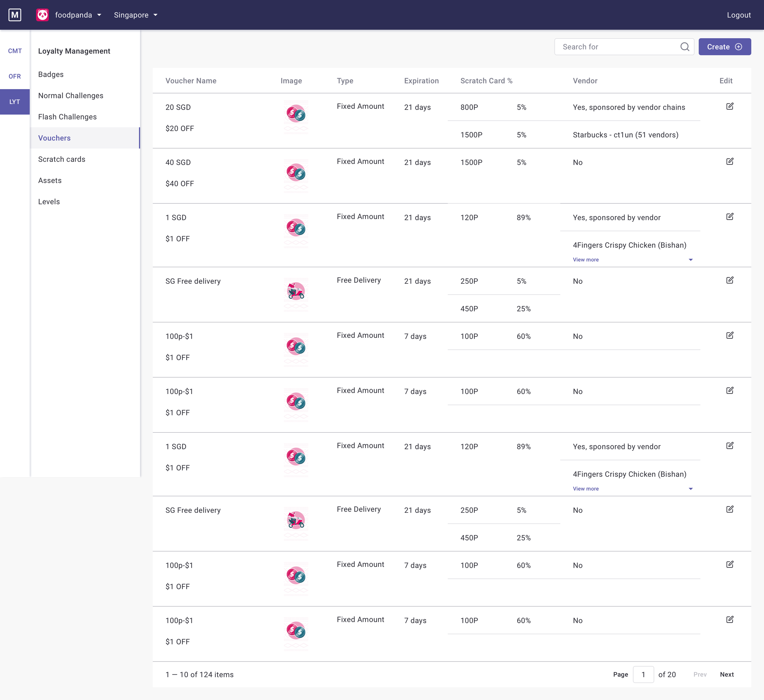Viewport: 764px width, 700px height.
Task: Go to Flash Challenges page
Action: point(68,117)
